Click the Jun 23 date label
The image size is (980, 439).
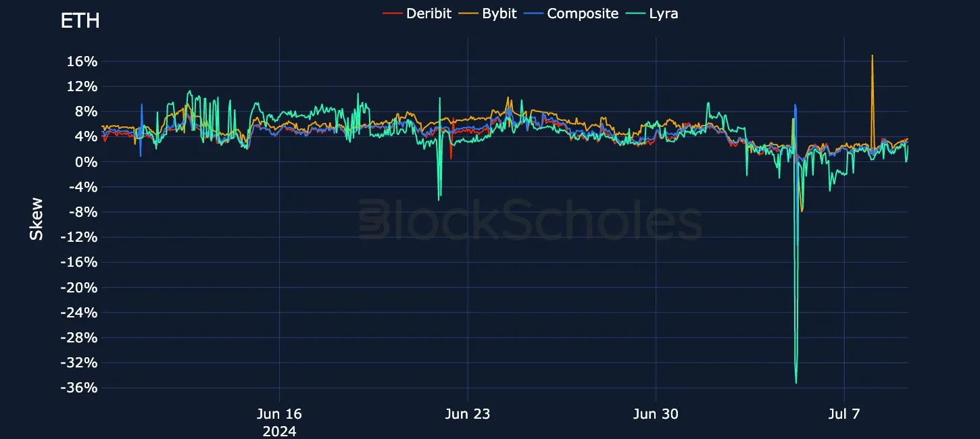(x=468, y=414)
